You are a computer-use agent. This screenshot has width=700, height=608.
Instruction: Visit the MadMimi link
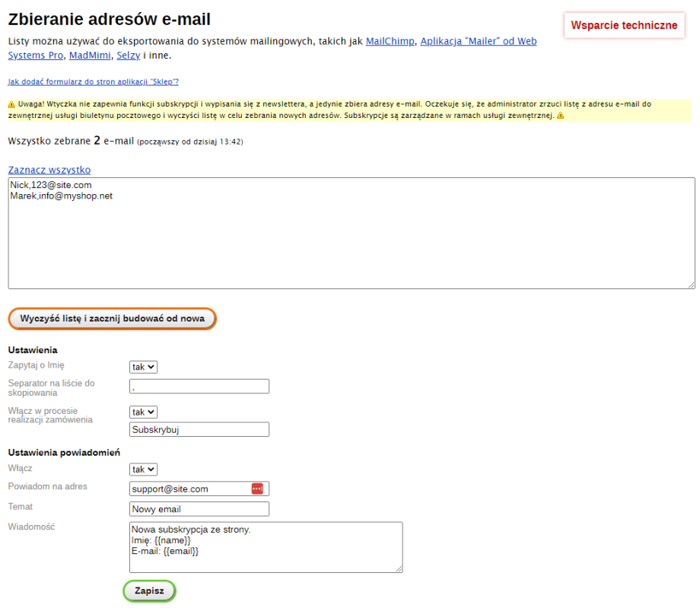[90, 56]
